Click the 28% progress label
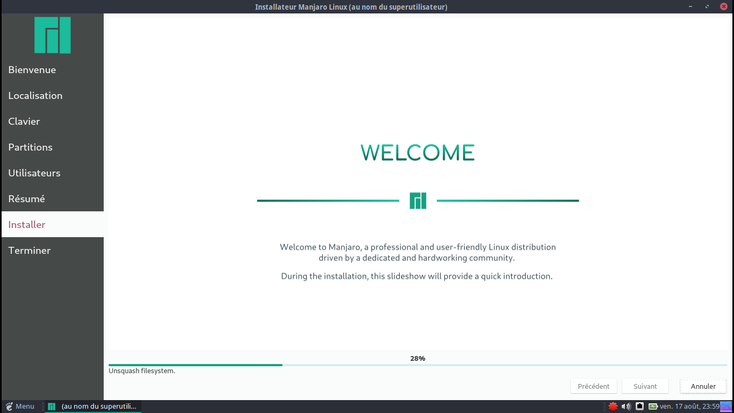Screen dimensions: 734x413 (x=418, y=358)
